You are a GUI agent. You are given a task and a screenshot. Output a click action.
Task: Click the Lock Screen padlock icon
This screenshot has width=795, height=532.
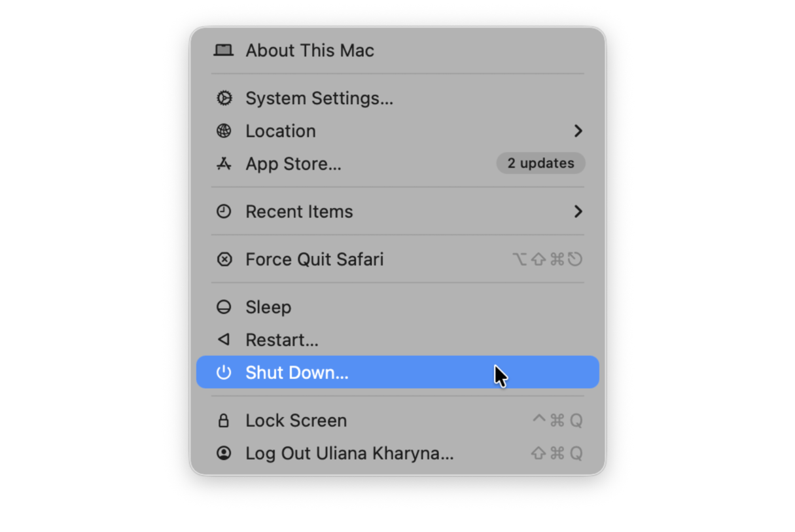[224, 421]
